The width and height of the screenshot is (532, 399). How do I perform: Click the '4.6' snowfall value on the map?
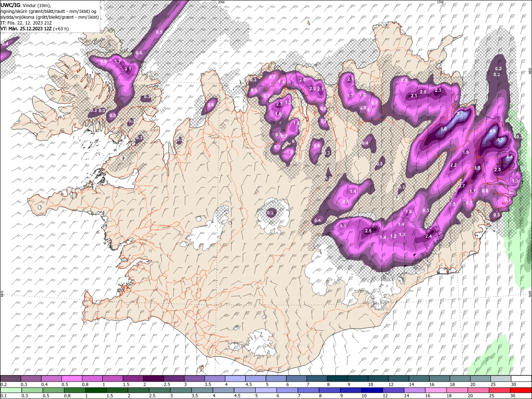click(x=493, y=131)
